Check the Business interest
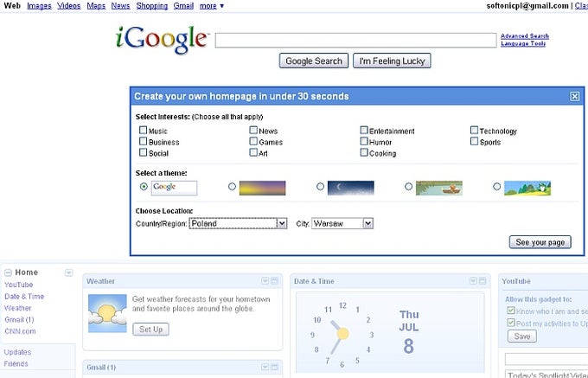588x378 pixels. (x=143, y=141)
